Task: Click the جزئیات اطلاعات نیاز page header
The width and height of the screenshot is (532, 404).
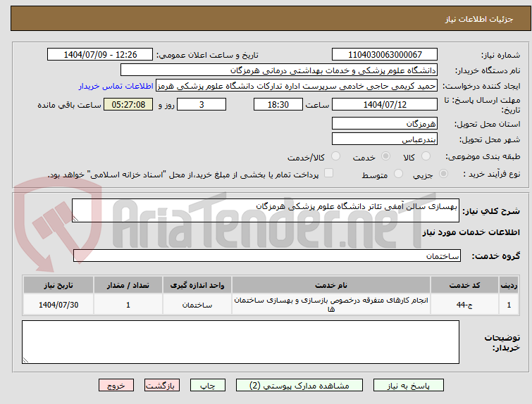Action: tap(479, 19)
